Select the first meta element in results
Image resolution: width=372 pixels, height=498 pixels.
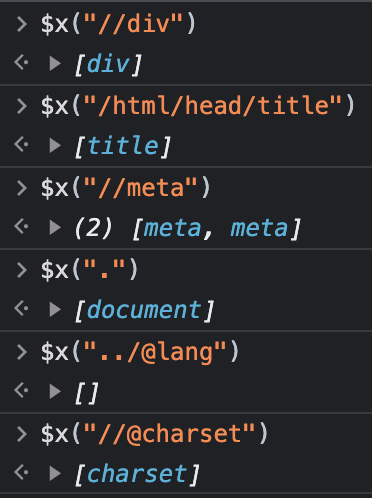[x=172, y=228]
